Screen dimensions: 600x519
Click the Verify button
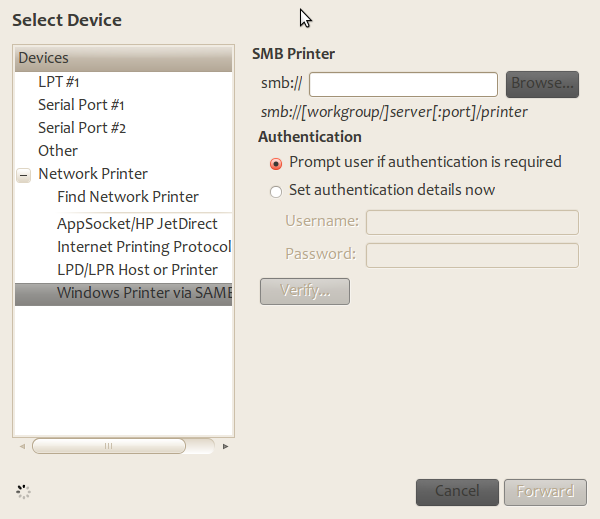click(304, 291)
